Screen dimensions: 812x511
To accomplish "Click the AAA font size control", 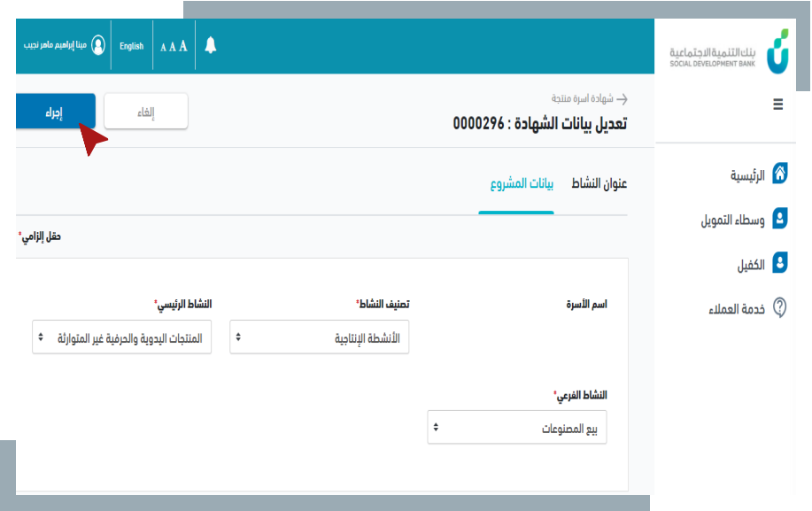I will (174, 47).
